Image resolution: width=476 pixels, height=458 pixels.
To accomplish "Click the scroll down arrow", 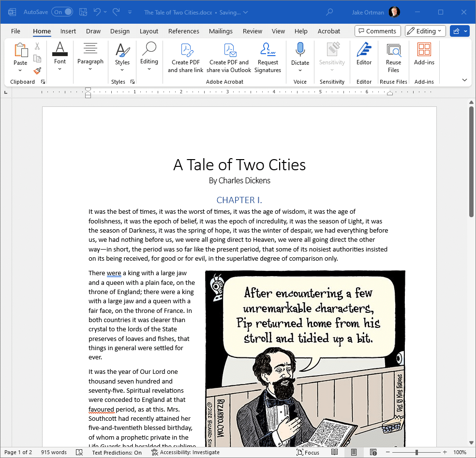I will (471, 443).
